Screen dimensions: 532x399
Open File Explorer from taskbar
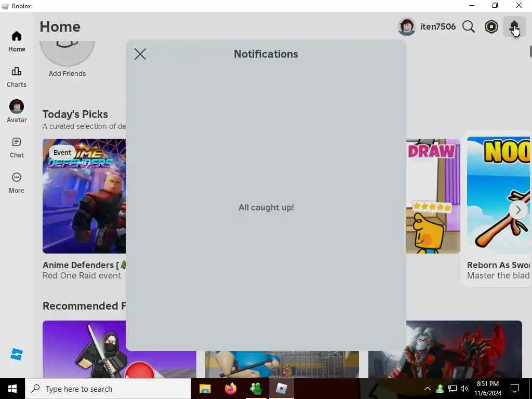pos(205,389)
